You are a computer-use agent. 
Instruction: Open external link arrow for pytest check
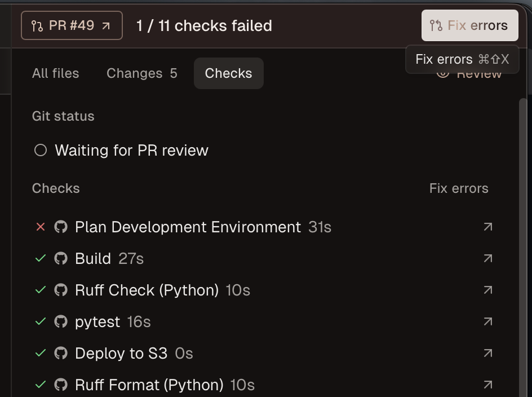pyautogui.click(x=488, y=321)
